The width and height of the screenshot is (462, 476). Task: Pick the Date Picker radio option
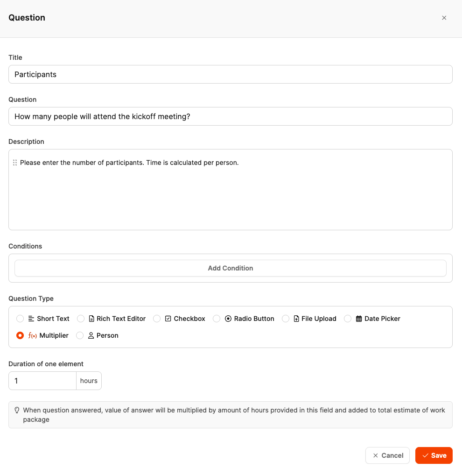(x=348, y=319)
